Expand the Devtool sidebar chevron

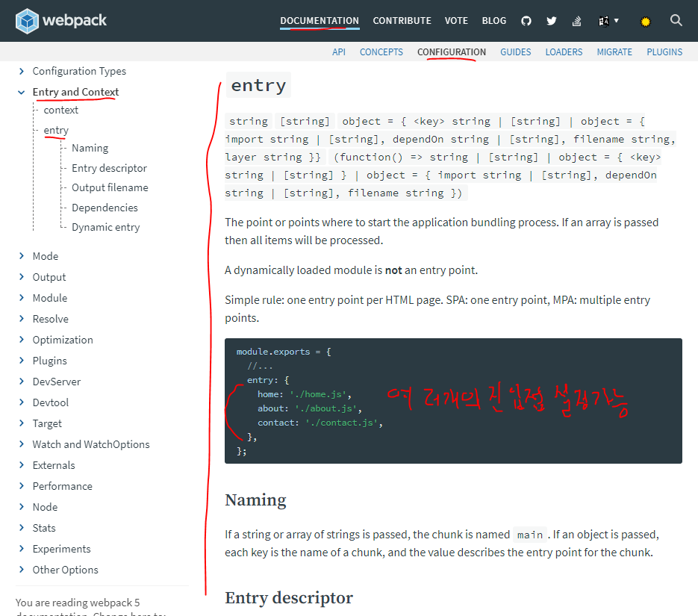pos(22,402)
